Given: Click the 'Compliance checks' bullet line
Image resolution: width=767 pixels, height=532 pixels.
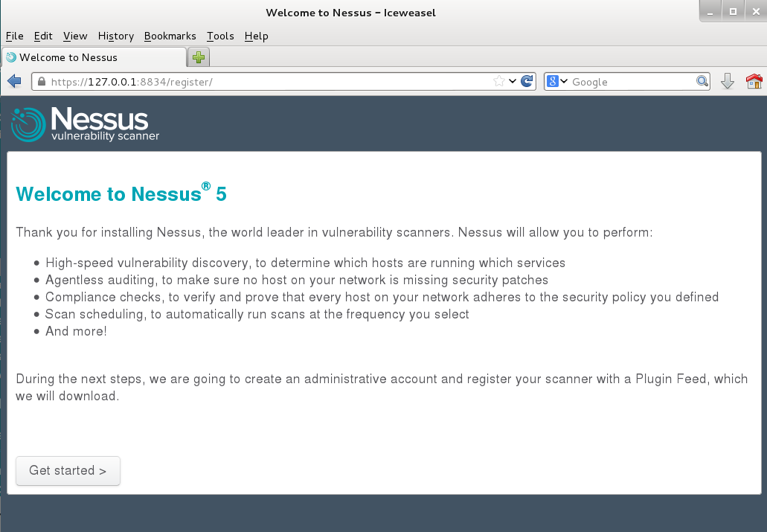Looking at the screenshot, I should pos(382,297).
